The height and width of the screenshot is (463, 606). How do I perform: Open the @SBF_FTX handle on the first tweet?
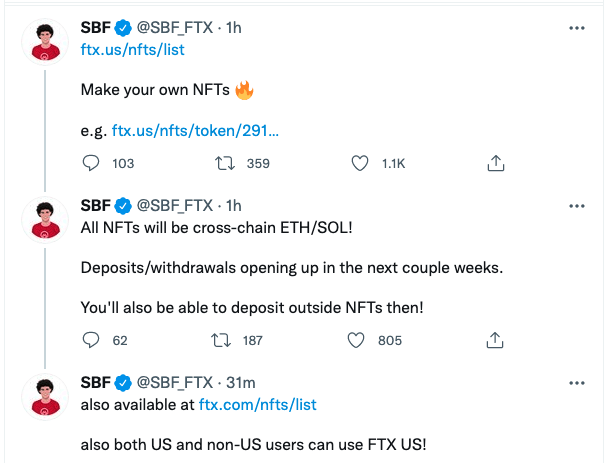click(174, 28)
